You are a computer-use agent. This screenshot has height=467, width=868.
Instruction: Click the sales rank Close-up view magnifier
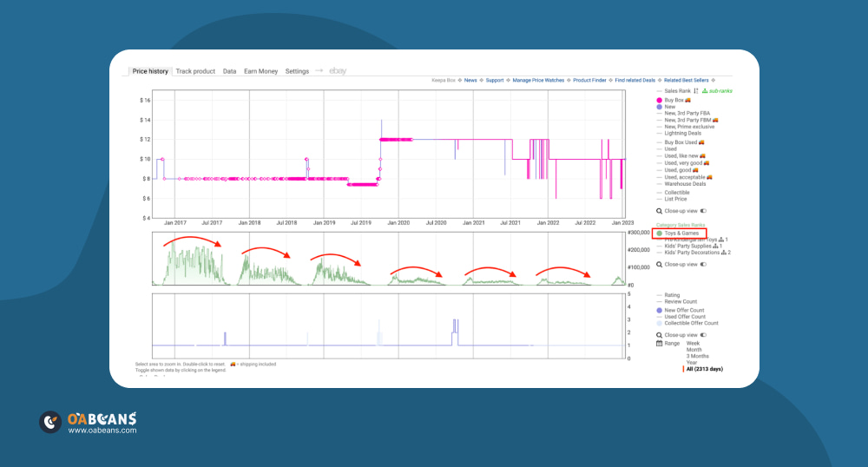pyautogui.click(x=660, y=265)
